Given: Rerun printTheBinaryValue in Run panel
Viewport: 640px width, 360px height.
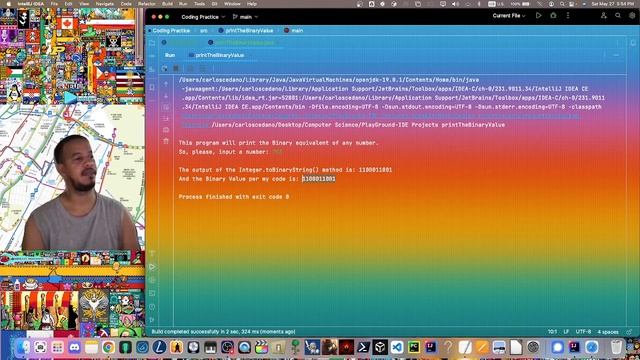Looking at the screenshot, I should coord(164,69).
